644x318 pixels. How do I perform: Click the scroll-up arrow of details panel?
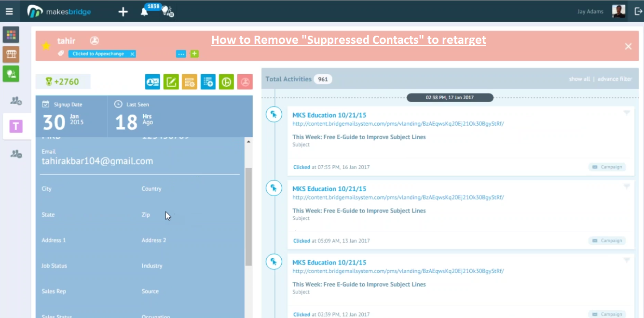(248, 142)
